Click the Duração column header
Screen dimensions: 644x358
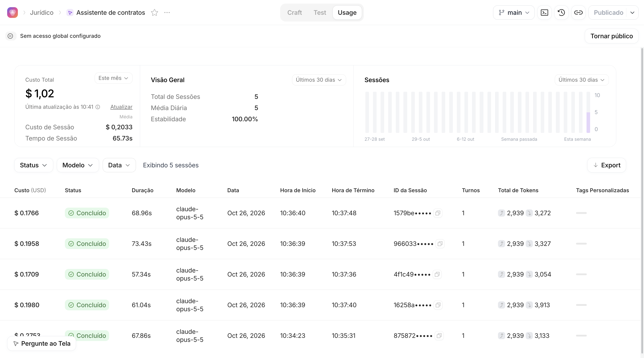click(x=142, y=190)
